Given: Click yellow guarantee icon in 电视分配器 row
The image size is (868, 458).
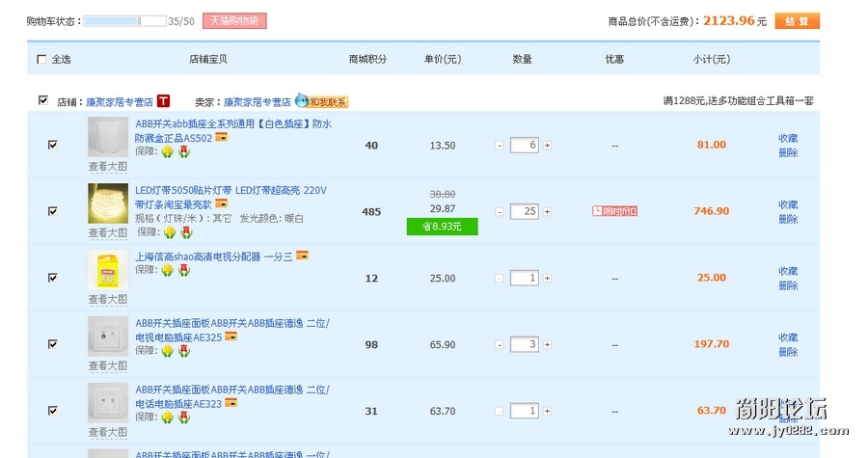Looking at the screenshot, I should pyautogui.click(x=167, y=270).
